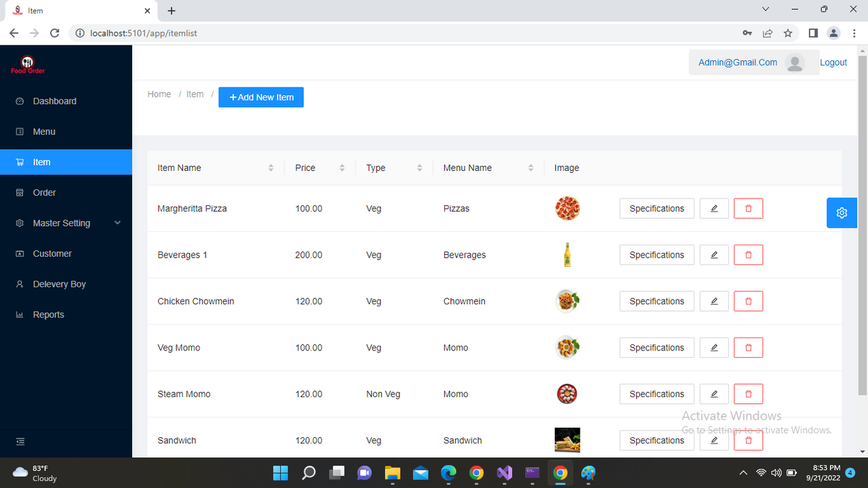Open Specifications for Veg Momo
The image size is (868, 488).
[x=656, y=348]
